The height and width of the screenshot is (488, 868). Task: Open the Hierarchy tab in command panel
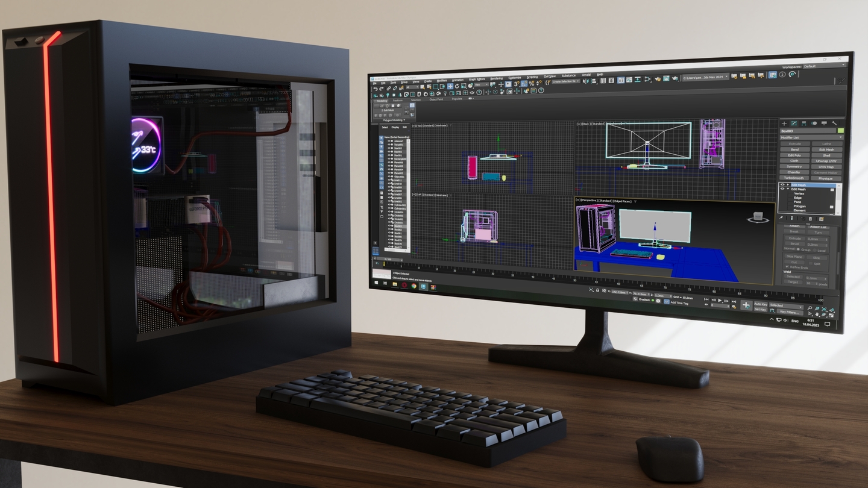[804, 124]
